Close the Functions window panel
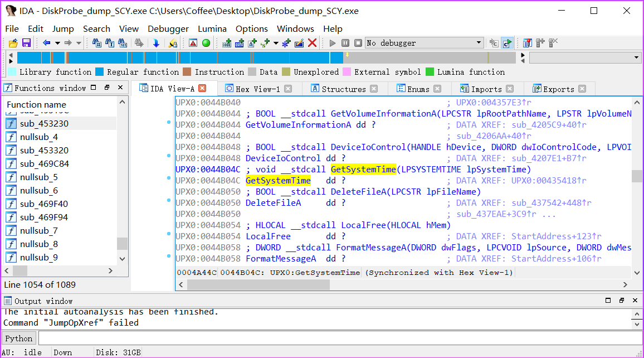644x358 pixels. (x=120, y=88)
